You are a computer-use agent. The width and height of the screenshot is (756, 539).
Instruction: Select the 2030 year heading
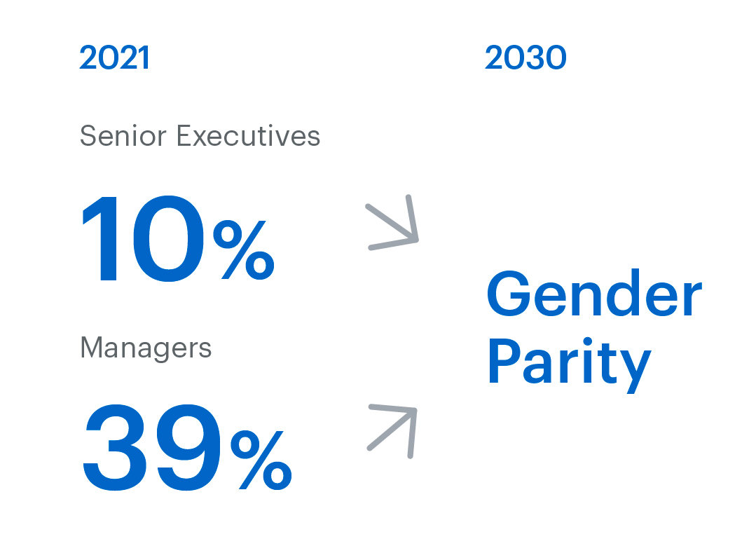coord(525,58)
